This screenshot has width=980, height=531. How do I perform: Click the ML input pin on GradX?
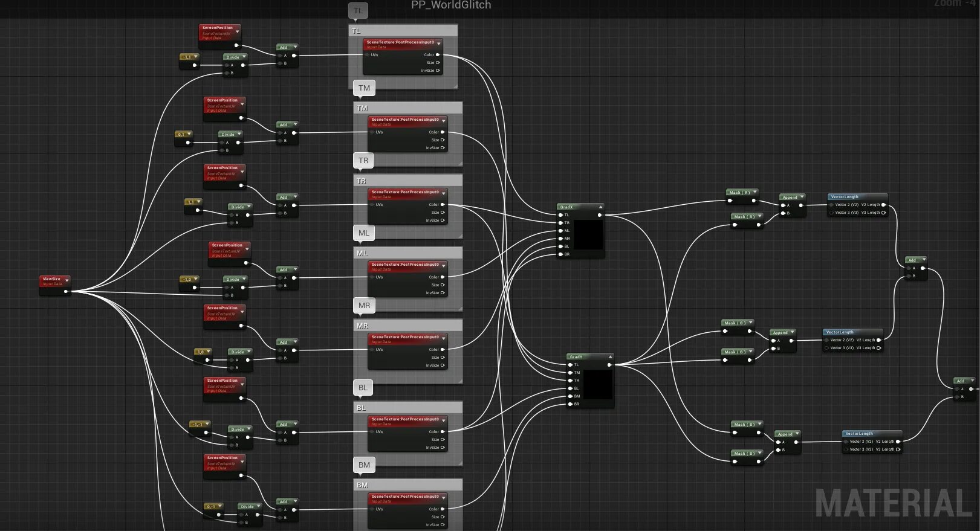click(x=560, y=231)
